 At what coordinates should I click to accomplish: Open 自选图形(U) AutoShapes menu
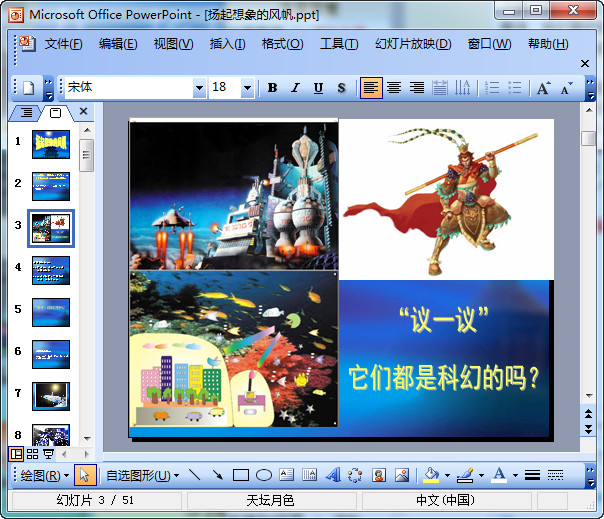click(142, 475)
